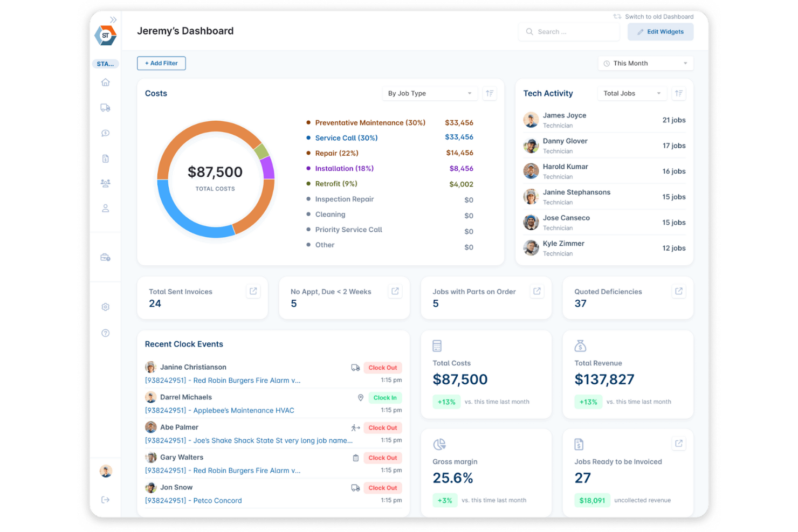Viewport: 798px width, 532px height.
Task: Open the Help question mark icon
Action: tap(105, 333)
